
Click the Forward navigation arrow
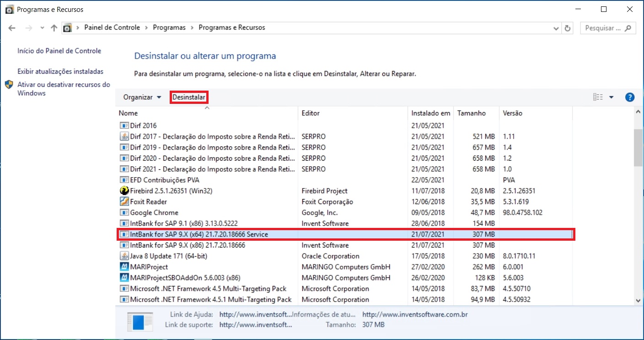point(29,28)
